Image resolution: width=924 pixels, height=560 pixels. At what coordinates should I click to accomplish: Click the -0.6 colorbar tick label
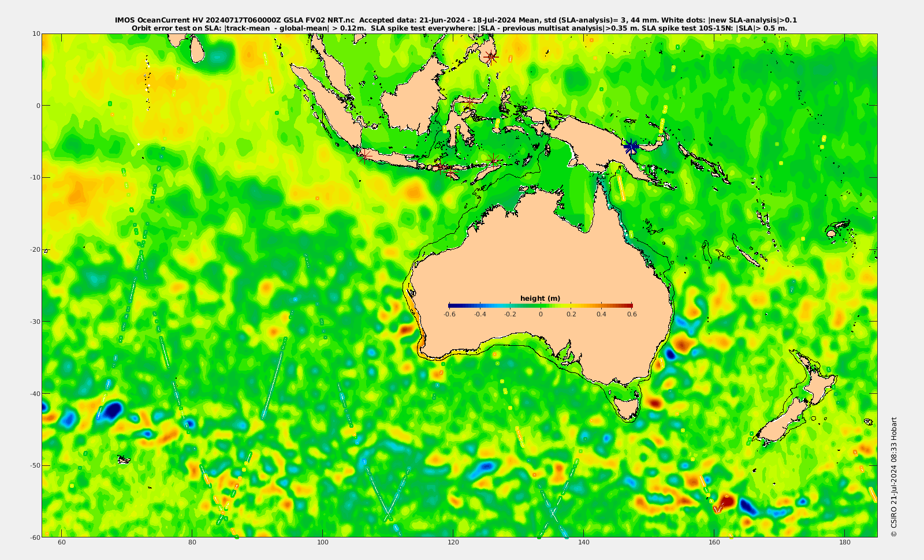tap(449, 314)
